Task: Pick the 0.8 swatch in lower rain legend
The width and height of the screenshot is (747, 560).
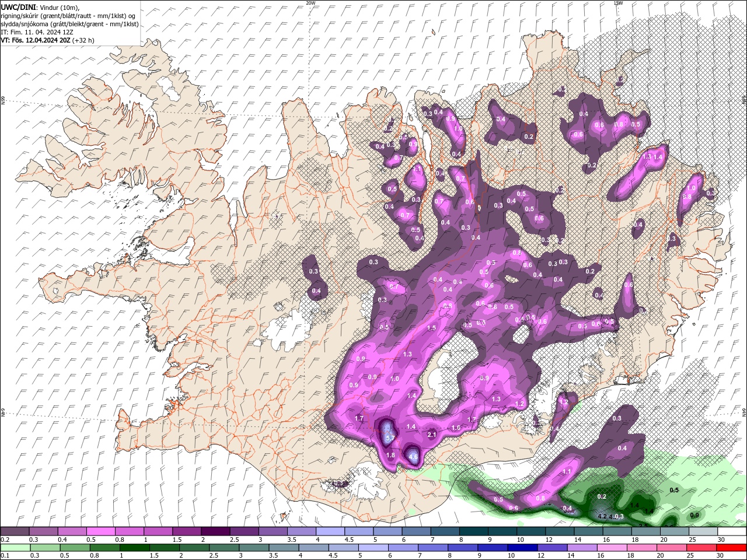Action: [105, 548]
